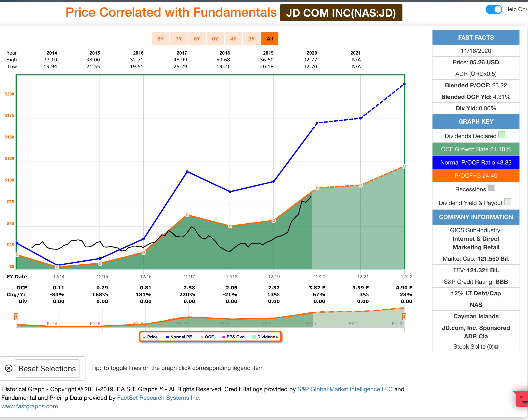Select the 5Y time range tab
Image resolution: width=528 pixels, height=420 pixels.
pyautogui.click(x=215, y=39)
